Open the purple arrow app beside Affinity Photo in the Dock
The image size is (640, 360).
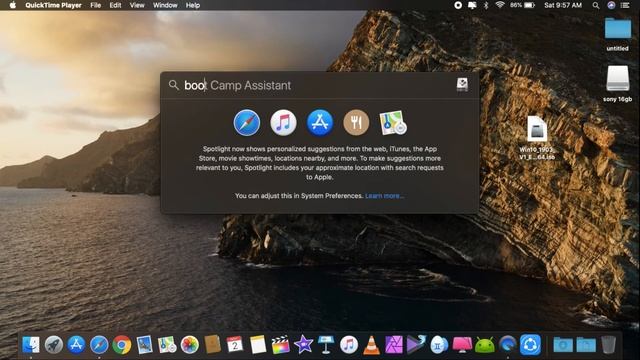click(416, 345)
